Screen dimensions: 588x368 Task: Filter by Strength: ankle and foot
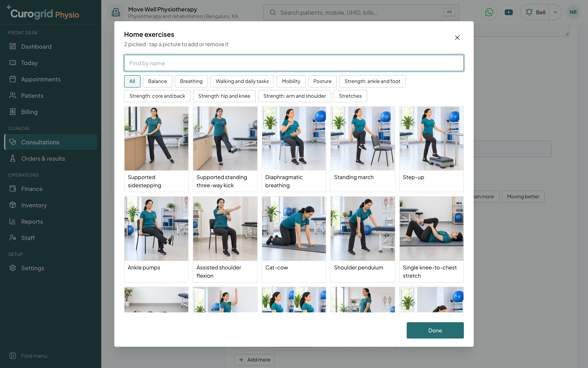pos(372,81)
